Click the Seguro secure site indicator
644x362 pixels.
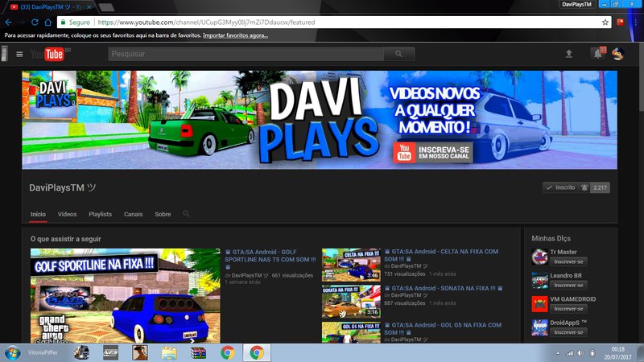tap(75, 23)
